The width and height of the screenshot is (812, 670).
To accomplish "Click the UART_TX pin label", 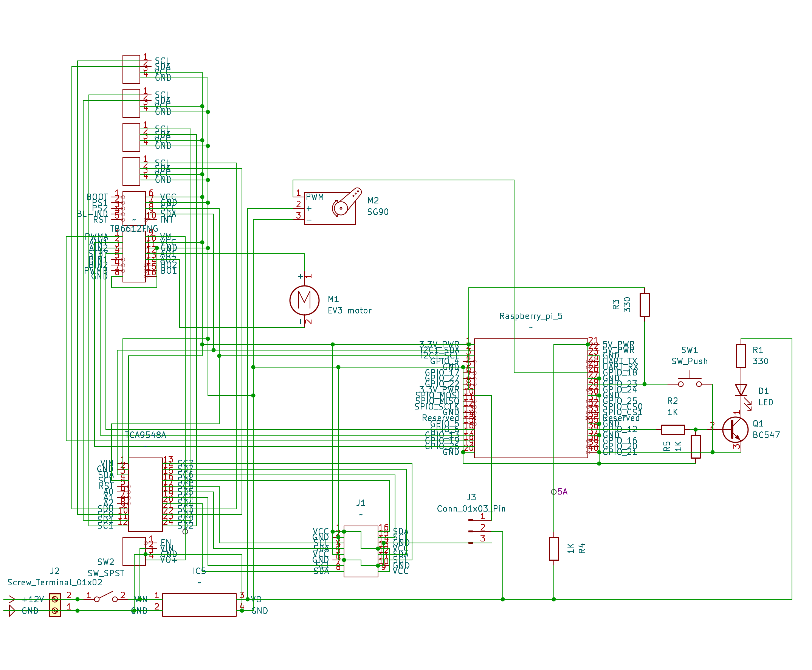I will pos(620,361).
